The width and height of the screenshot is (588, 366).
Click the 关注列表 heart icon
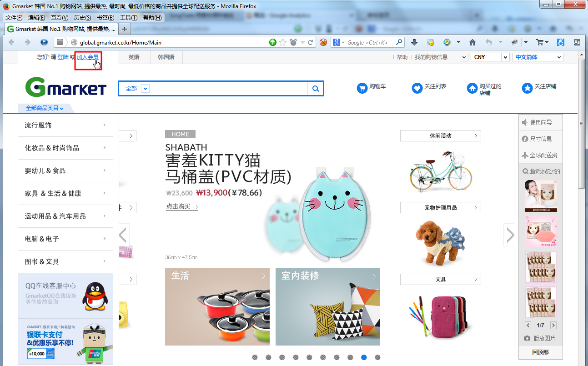click(x=417, y=88)
